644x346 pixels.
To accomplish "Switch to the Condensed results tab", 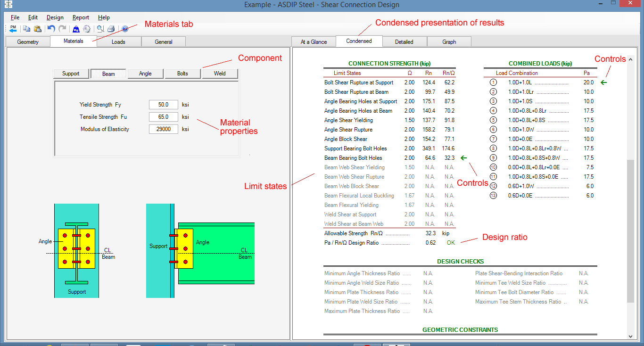I will pyautogui.click(x=359, y=41).
